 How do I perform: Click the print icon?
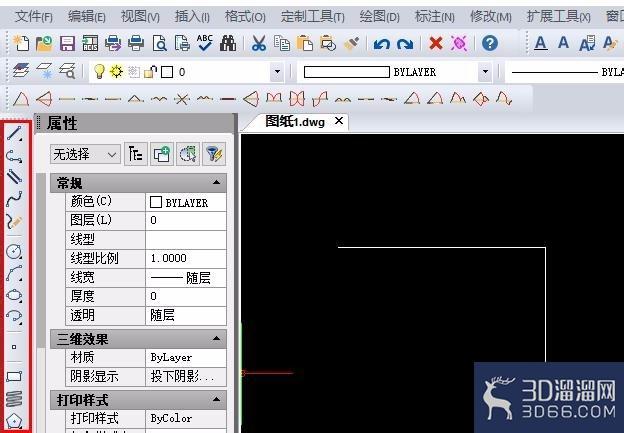coord(136,43)
